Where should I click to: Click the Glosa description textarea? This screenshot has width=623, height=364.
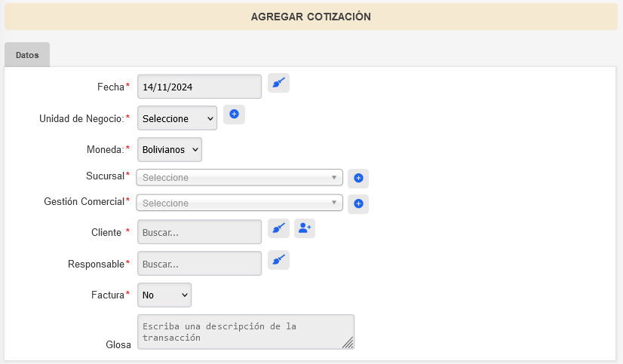coord(246,332)
